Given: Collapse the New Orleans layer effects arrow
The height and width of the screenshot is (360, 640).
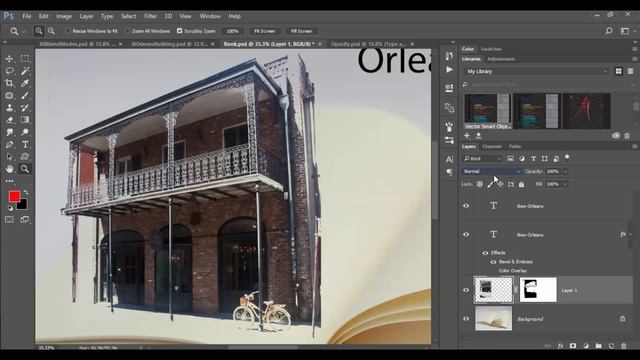Looking at the screenshot, I should coord(630,234).
